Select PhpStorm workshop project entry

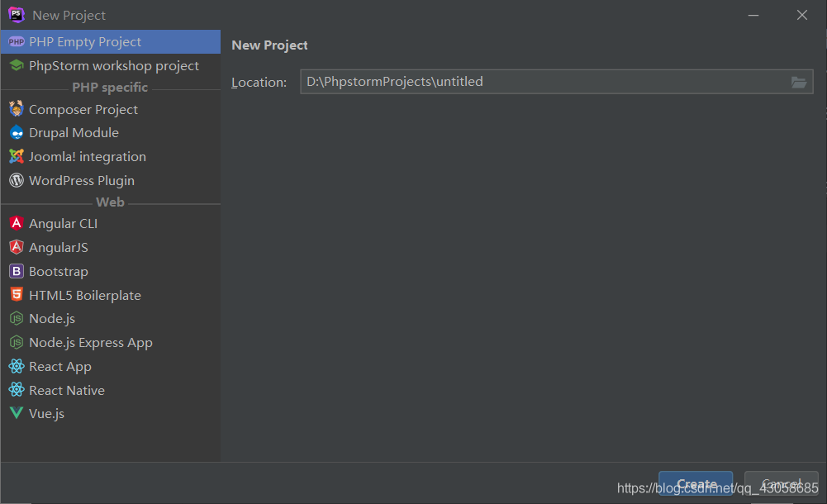(110, 65)
